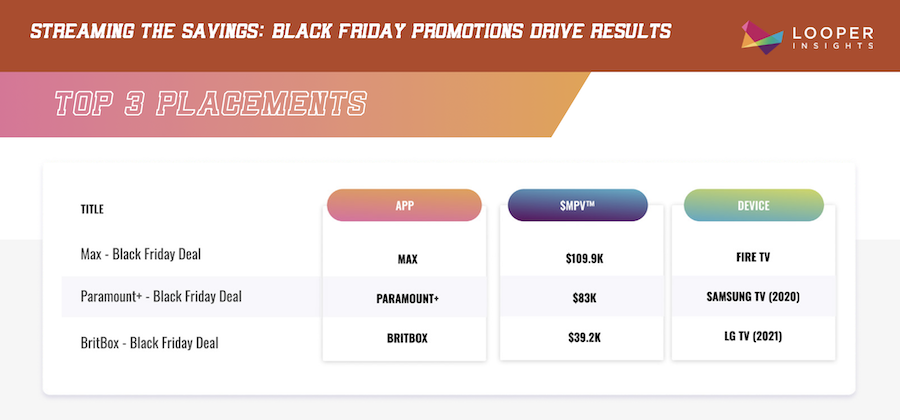Select the APP column header pill

pyautogui.click(x=404, y=205)
